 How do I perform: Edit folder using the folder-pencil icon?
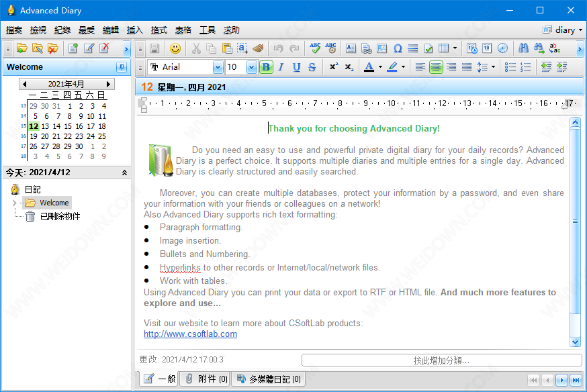coord(38,48)
